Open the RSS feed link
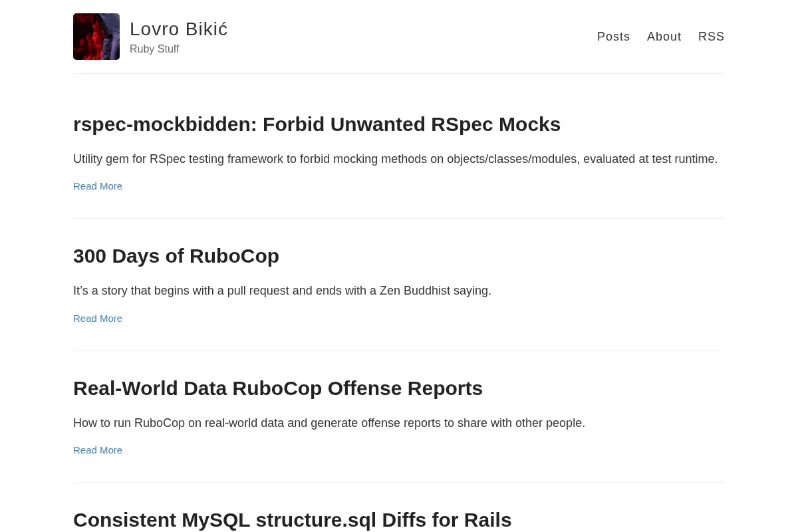The image size is (798, 532). 711,37
